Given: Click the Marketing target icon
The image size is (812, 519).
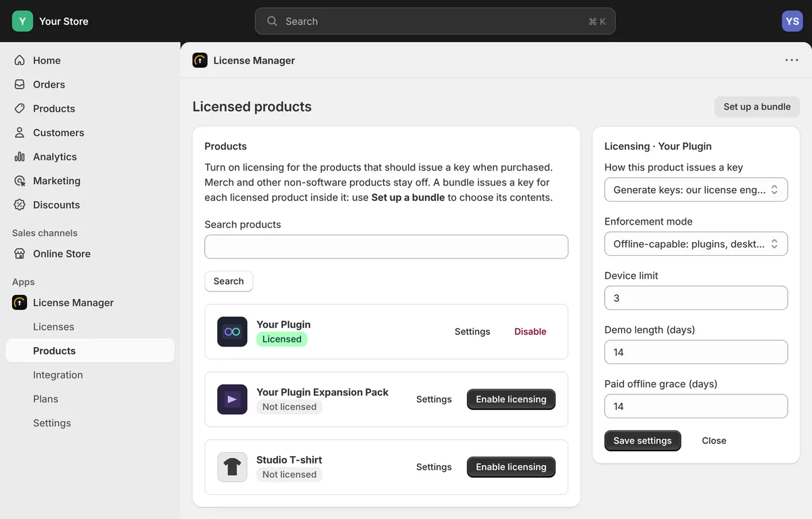Looking at the screenshot, I should 20,181.
